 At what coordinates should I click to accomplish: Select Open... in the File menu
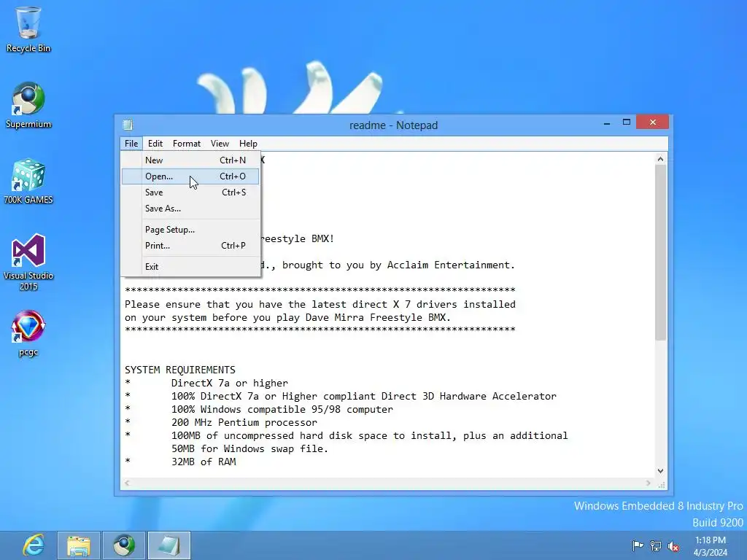pos(190,176)
